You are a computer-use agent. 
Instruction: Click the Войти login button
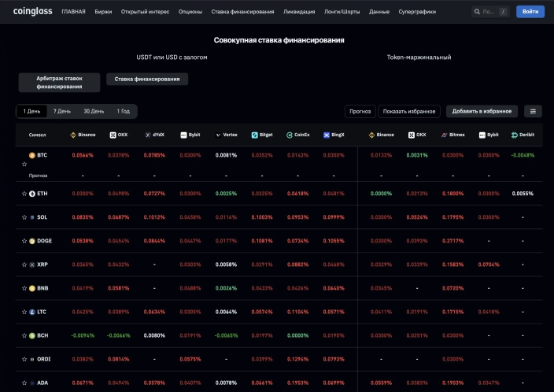click(530, 12)
